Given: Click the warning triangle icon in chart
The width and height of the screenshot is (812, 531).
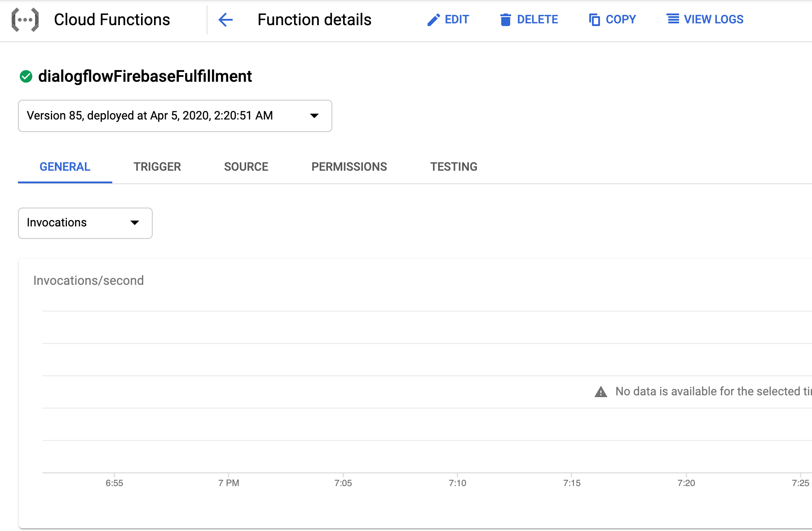Looking at the screenshot, I should (600, 392).
